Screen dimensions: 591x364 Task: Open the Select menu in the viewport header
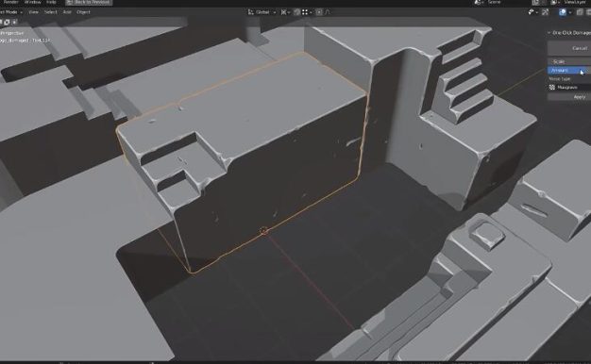(x=50, y=12)
